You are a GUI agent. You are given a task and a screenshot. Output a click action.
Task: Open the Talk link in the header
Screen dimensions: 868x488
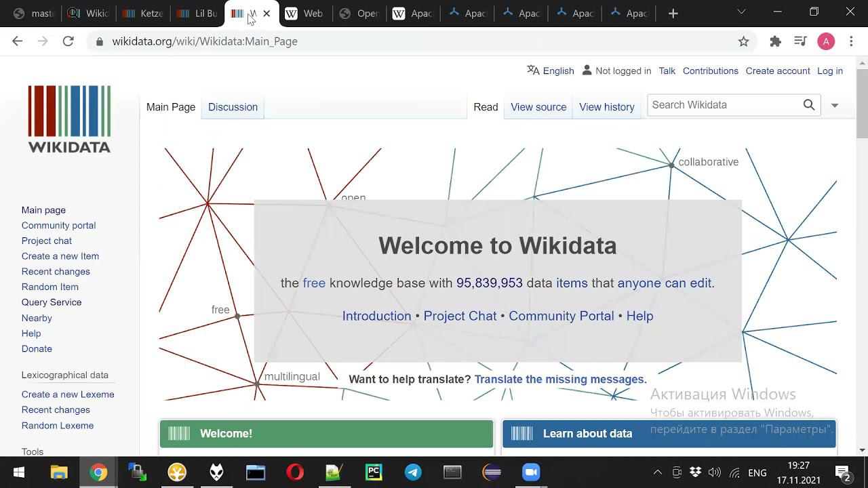[x=667, y=70]
